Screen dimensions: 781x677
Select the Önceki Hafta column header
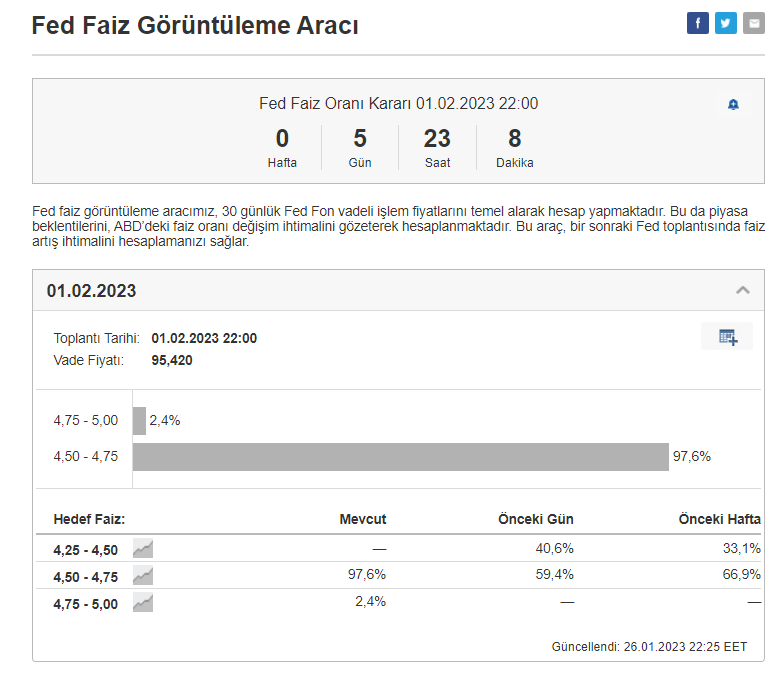(x=719, y=519)
